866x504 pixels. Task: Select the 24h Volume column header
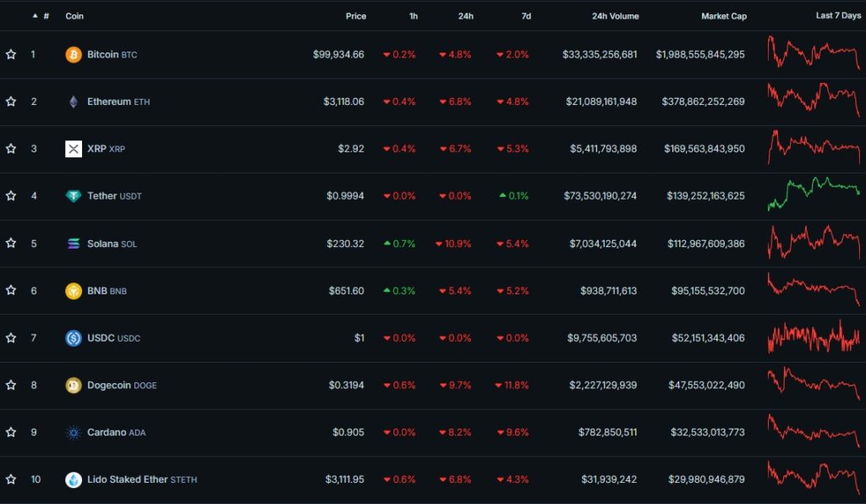(x=615, y=15)
